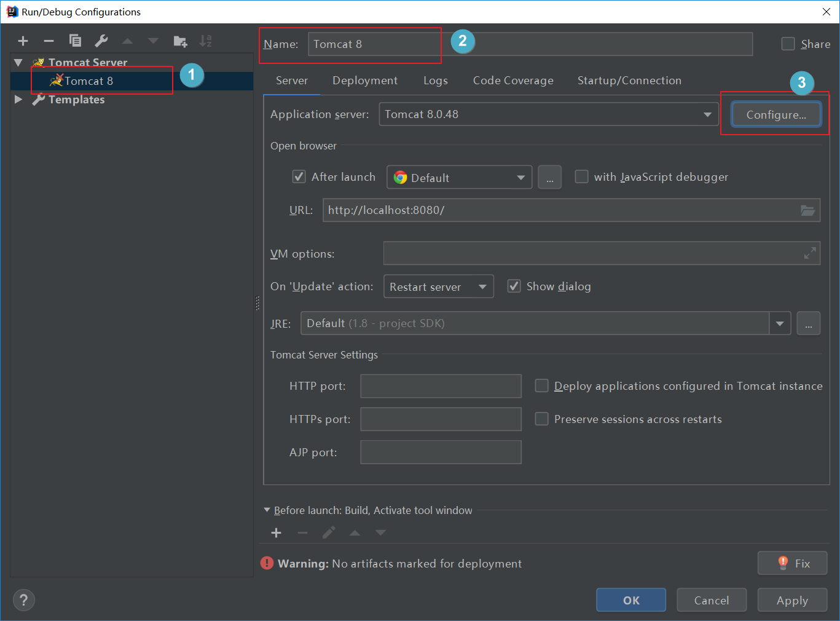Expand the Templates tree node
Viewport: 840px width, 621px height.
18,100
